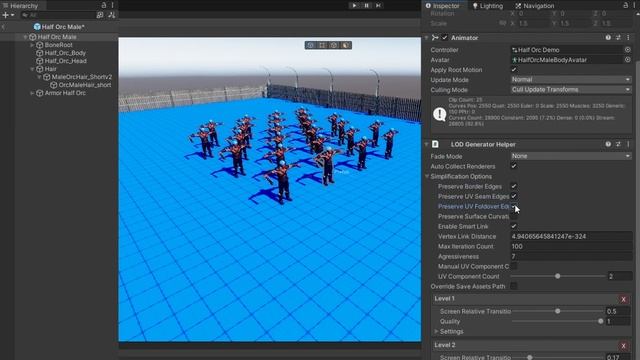Open Animator component help icon
The width and height of the screenshot is (640, 360).
point(608,38)
